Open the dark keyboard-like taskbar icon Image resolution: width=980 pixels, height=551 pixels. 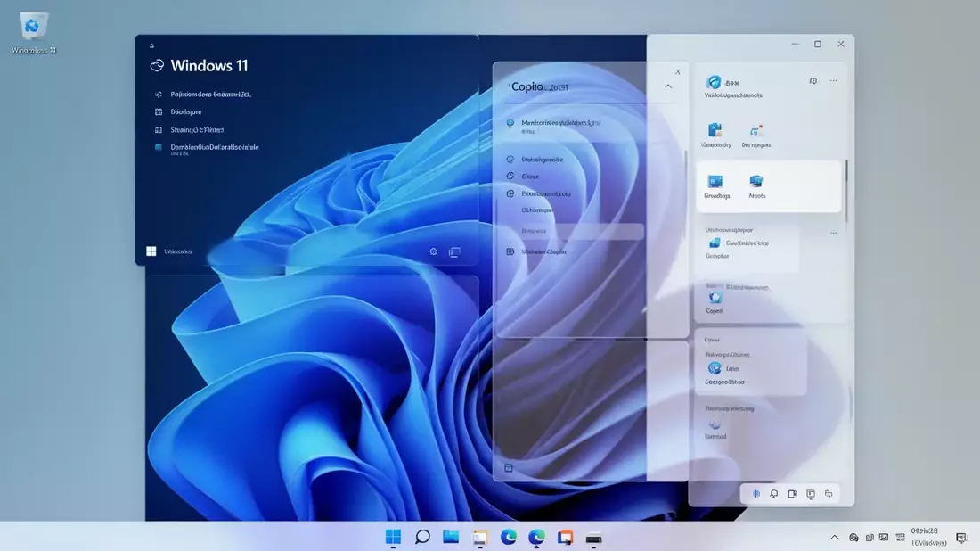click(593, 538)
